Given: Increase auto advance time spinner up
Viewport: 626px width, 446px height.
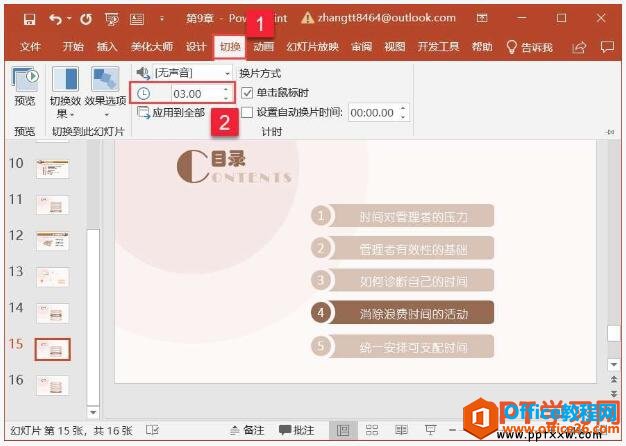Looking at the screenshot, I should (x=403, y=108).
